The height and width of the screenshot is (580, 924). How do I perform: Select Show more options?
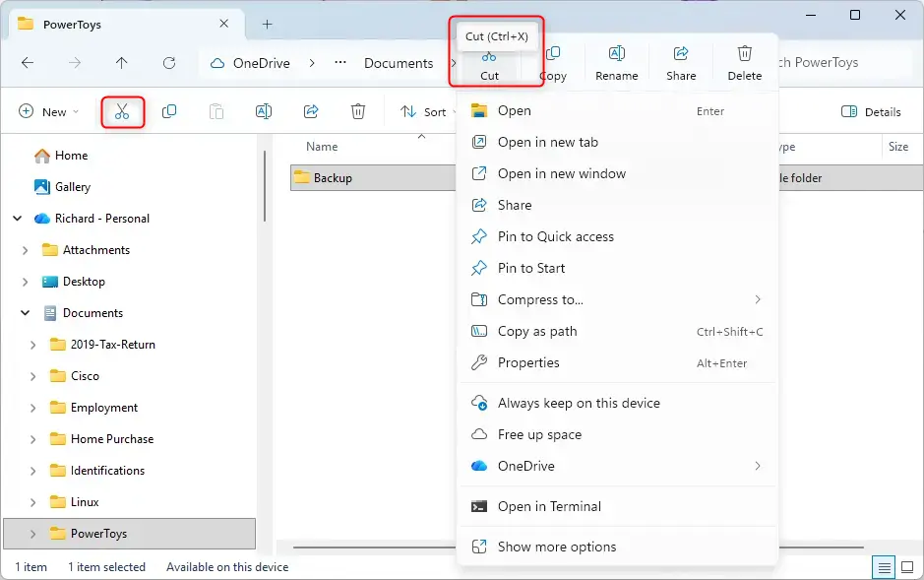tap(617, 547)
